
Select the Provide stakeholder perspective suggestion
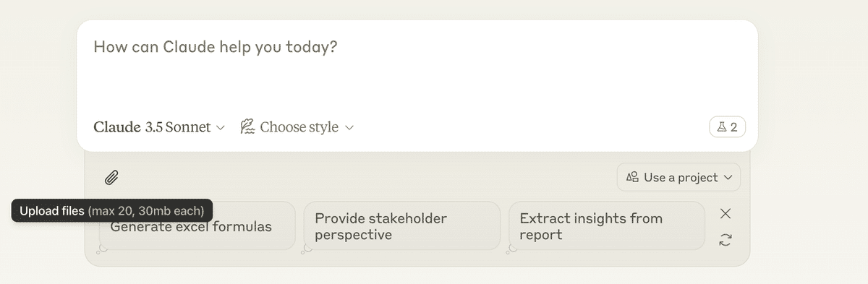coord(401,226)
